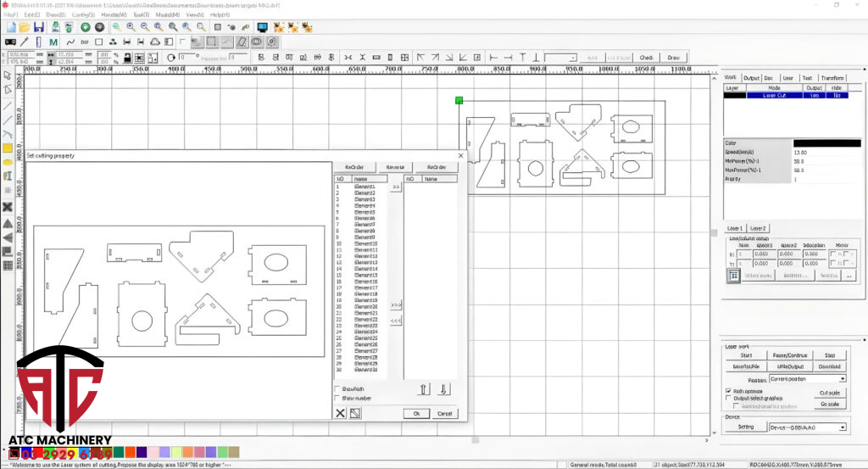Click the Save file floppy disk icon

38,27
